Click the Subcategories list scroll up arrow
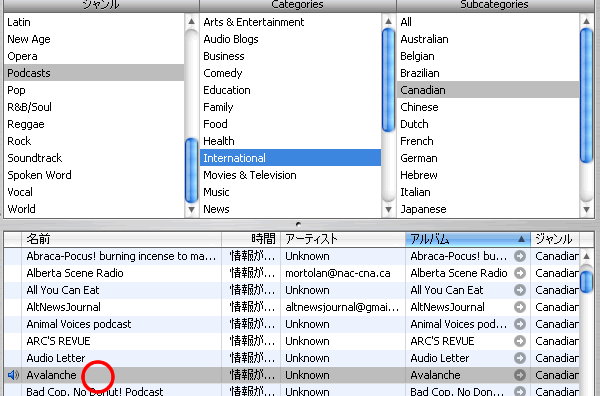This screenshot has width=600, height=396. tap(586, 21)
